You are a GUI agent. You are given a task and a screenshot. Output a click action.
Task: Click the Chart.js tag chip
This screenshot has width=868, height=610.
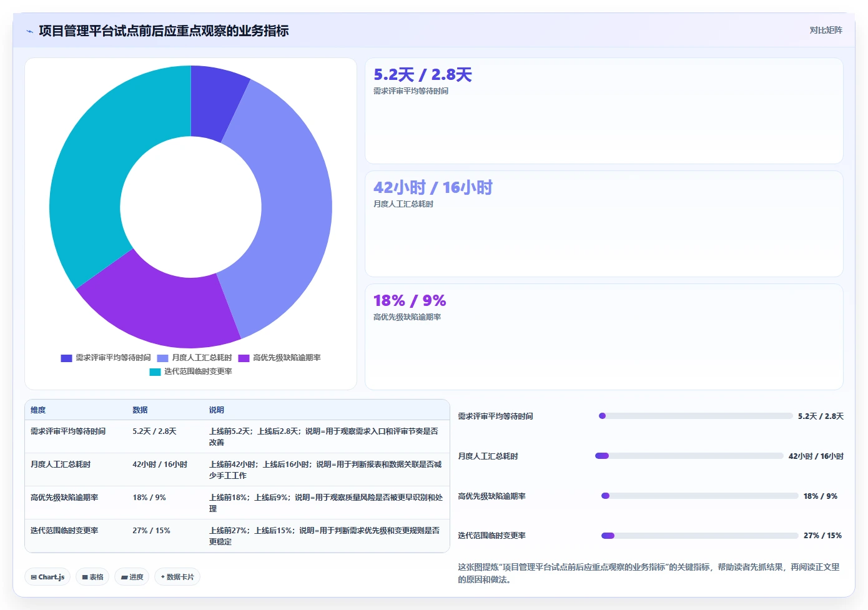[47, 577]
